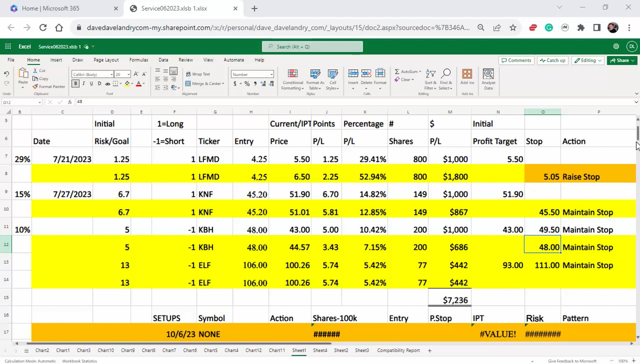Toggle Wrap Text
Screen dimensions: 640x364
point(198,74)
